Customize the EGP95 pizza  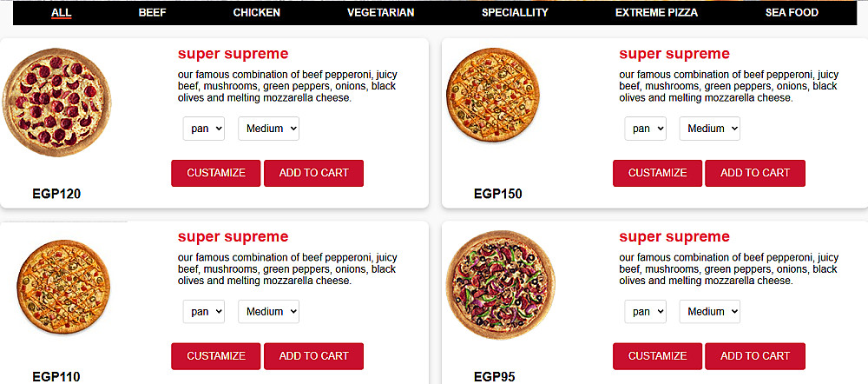point(657,356)
